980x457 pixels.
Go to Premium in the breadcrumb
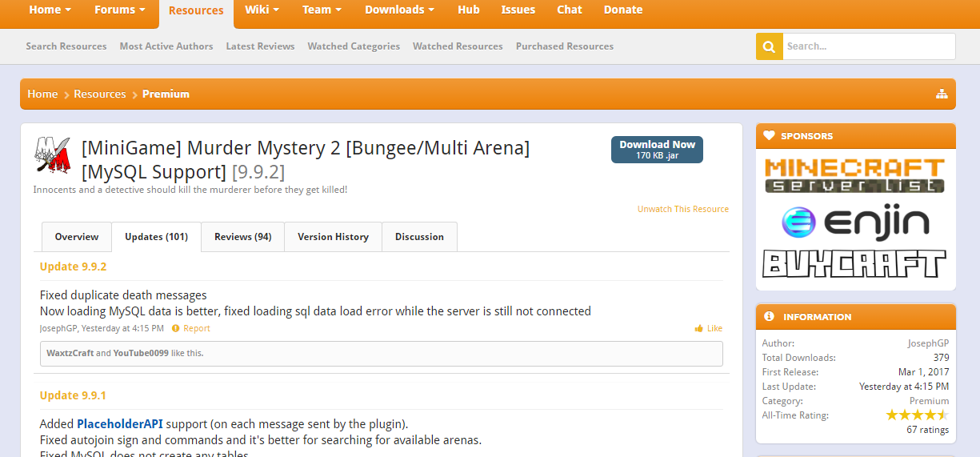[x=166, y=94]
